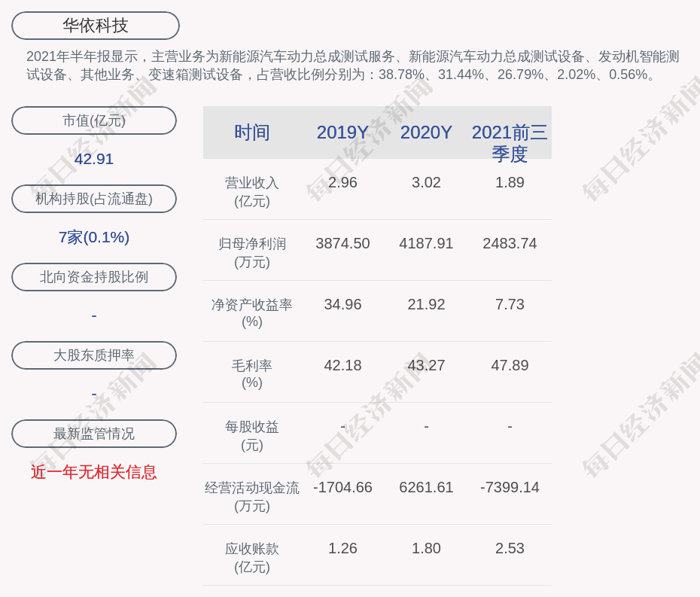The width and height of the screenshot is (700, 597).
Task: Click ROE value 7.73
Action: [x=510, y=305]
